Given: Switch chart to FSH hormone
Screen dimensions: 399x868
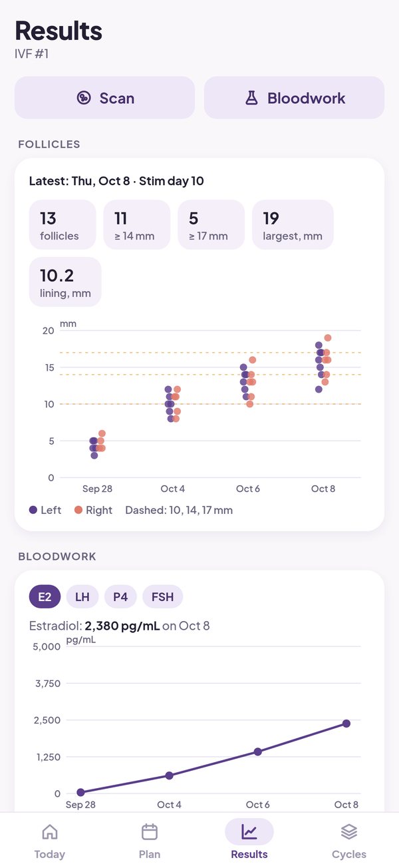Looking at the screenshot, I should point(162,596).
